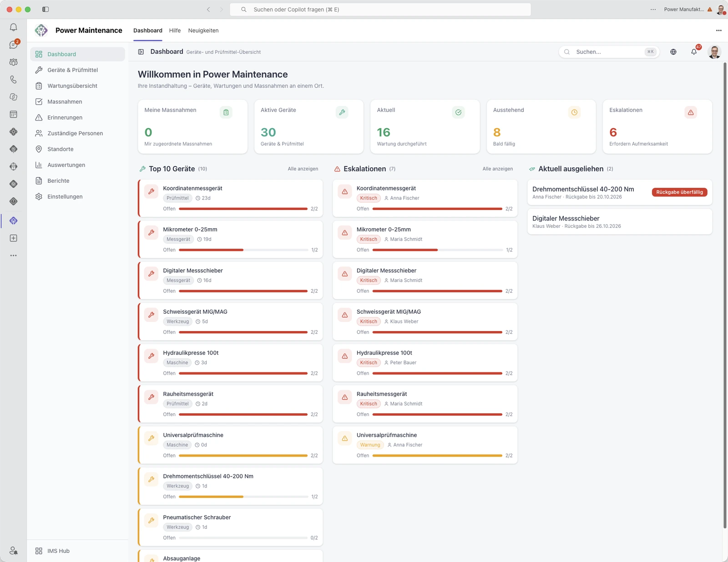Open the more options ellipsis beside Neuigkeiten row
This screenshot has width=728, height=562.
719,30
